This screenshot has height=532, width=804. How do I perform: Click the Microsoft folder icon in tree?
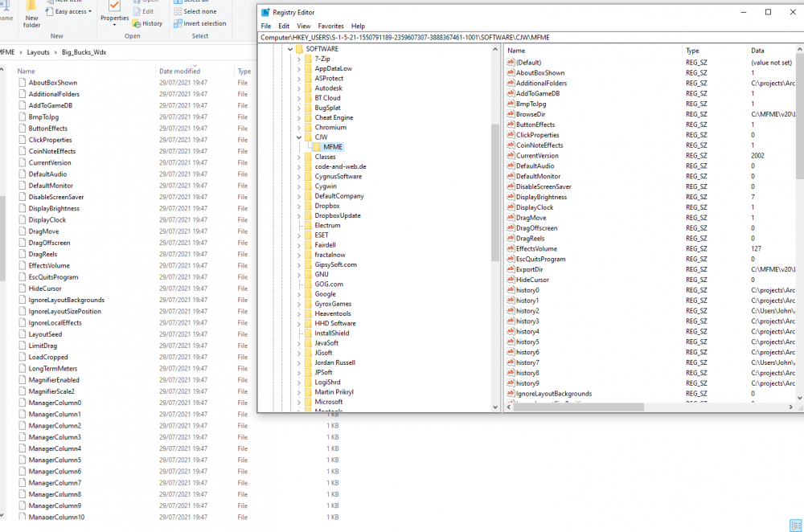[308, 402]
